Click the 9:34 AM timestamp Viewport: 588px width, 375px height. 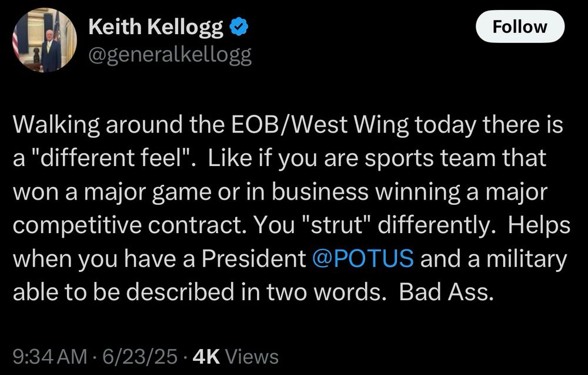[50, 356]
